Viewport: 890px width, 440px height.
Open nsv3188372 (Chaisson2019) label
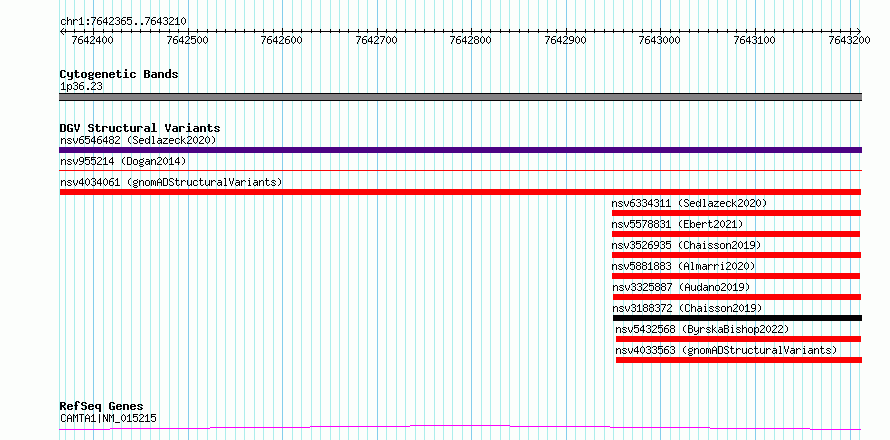point(687,308)
